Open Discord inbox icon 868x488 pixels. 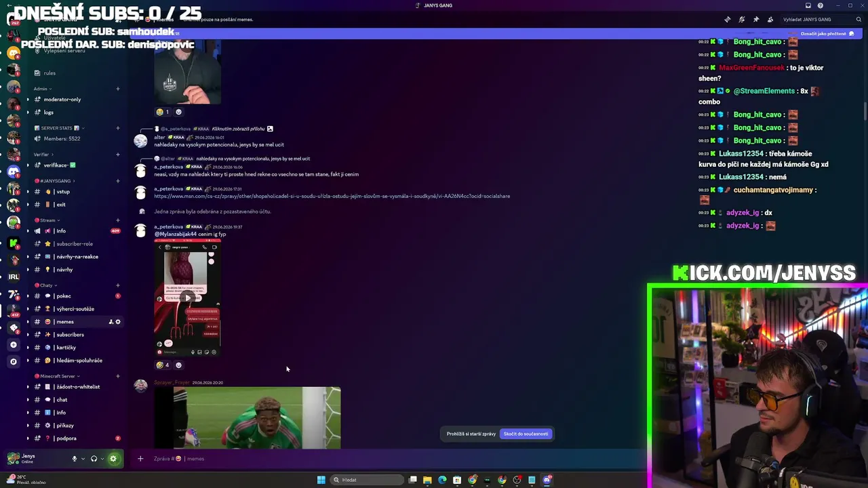pyautogui.click(x=808, y=5)
